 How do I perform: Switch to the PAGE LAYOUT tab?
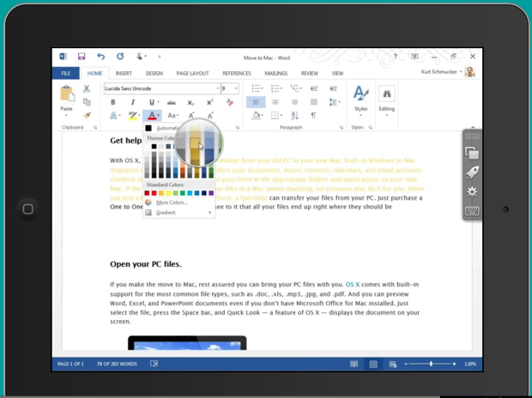coord(192,73)
